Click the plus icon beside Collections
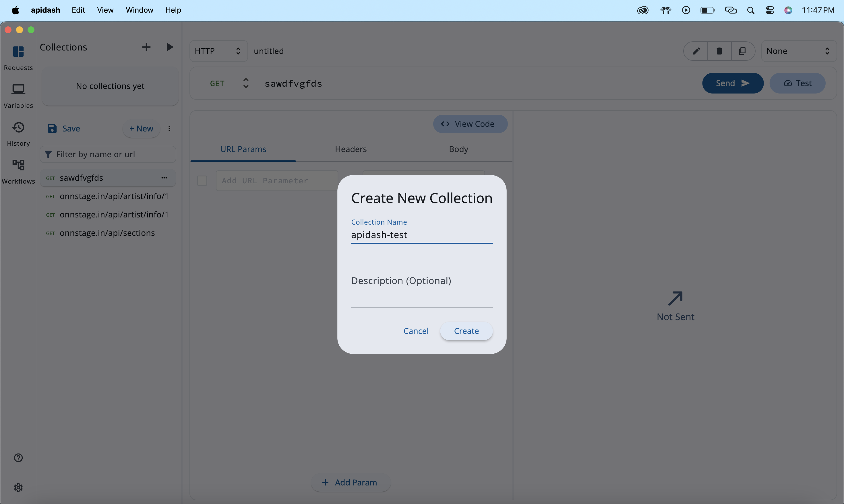The image size is (844, 504). click(x=146, y=47)
